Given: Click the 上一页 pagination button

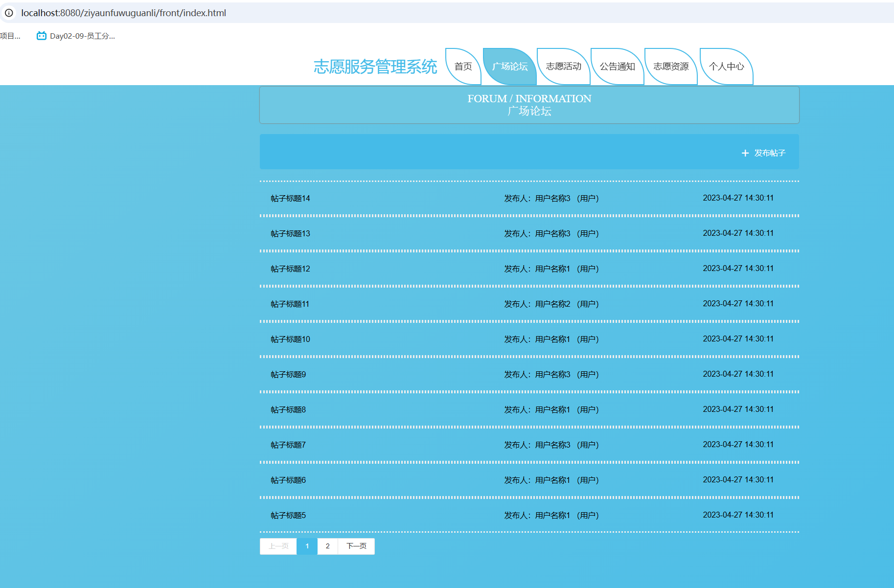Looking at the screenshot, I should (x=278, y=546).
